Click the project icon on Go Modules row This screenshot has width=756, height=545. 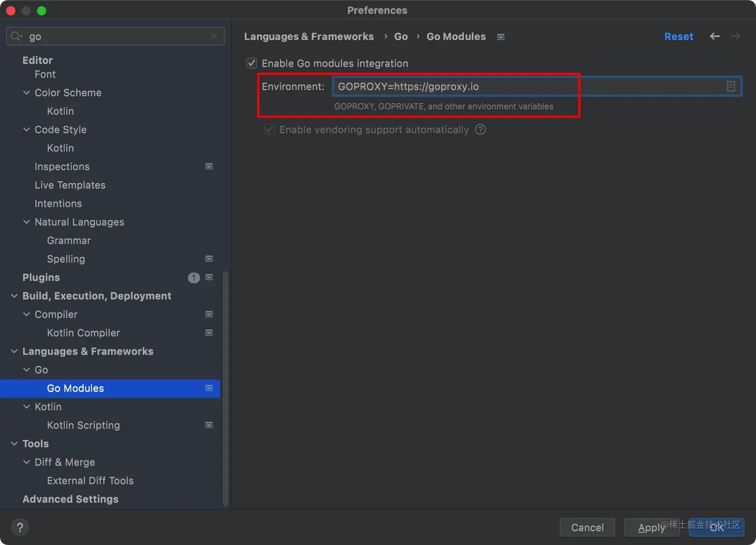(x=209, y=388)
